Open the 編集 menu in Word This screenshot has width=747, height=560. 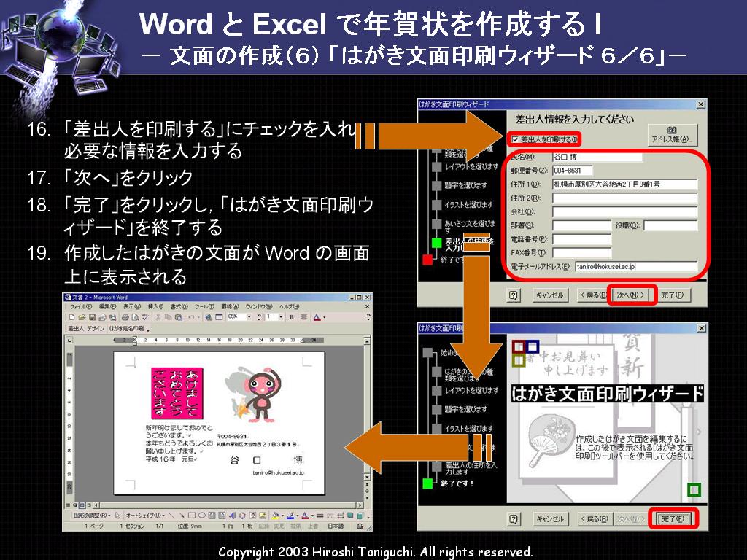(x=108, y=307)
